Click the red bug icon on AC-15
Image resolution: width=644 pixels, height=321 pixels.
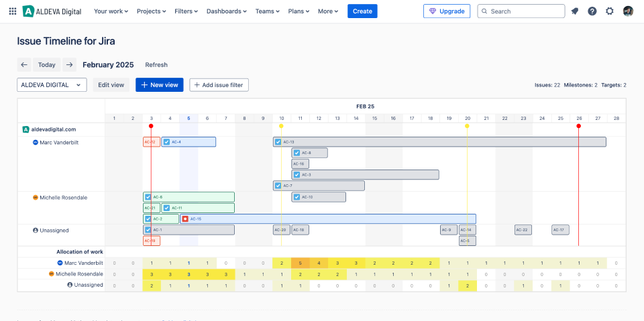(185, 219)
